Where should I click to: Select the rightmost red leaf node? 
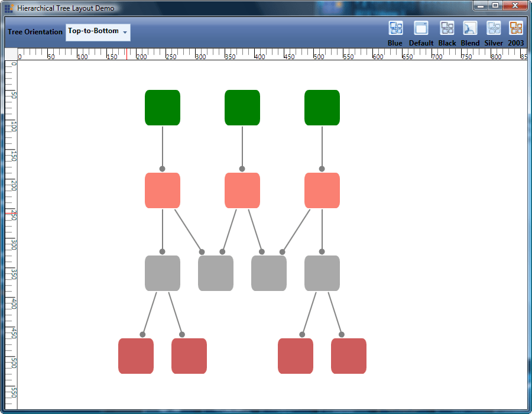348,356
